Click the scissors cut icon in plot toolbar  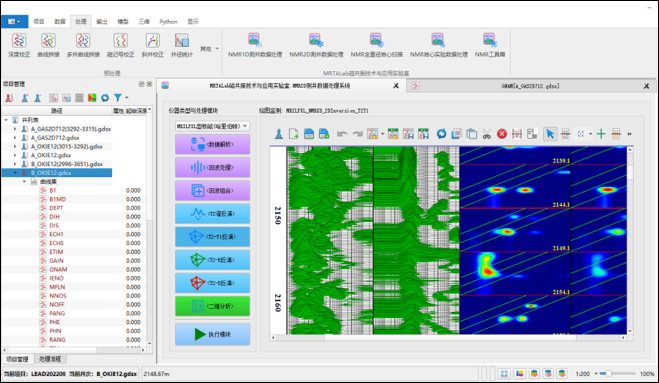[487, 134]
